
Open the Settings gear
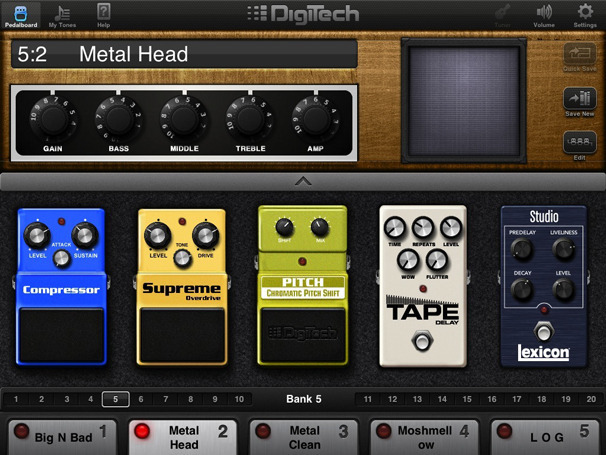coord(585,16)
